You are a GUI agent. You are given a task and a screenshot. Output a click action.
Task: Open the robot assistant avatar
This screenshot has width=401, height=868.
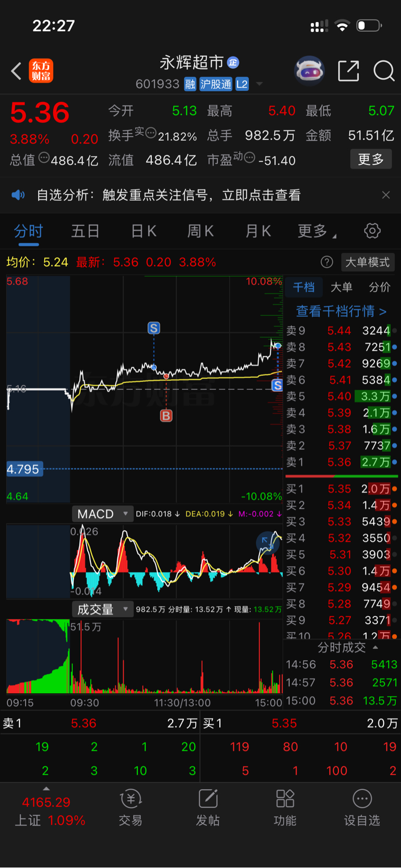(310, 70)
